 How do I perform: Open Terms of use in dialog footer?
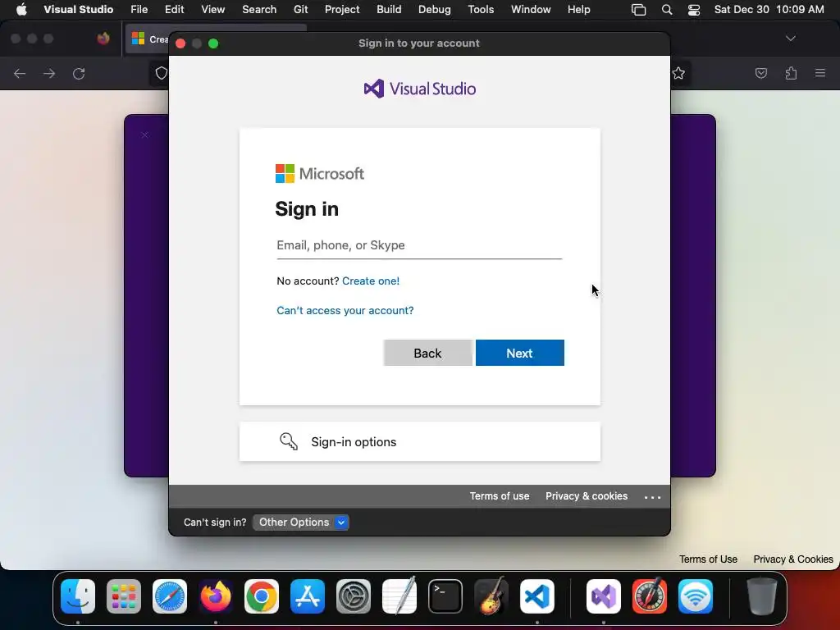tap(500, 496)
